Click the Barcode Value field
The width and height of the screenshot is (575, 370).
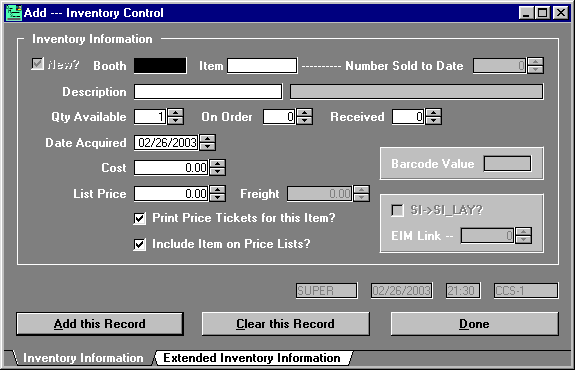pyautogui.click(x=507, y=164)
